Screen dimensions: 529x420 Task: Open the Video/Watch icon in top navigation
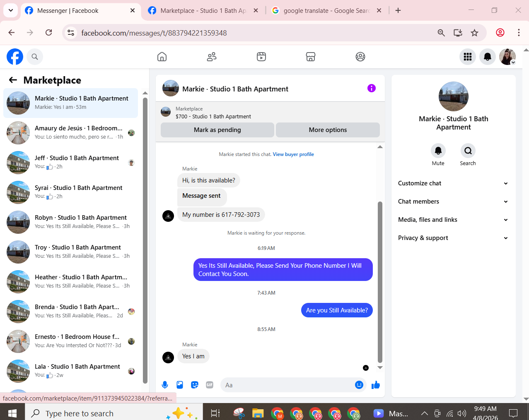pos(261,57)
